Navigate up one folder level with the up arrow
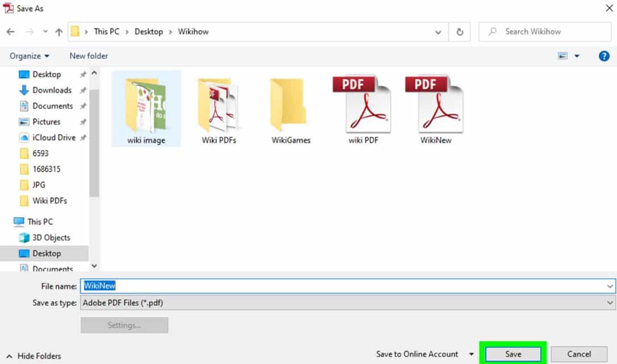 [59, 32]
